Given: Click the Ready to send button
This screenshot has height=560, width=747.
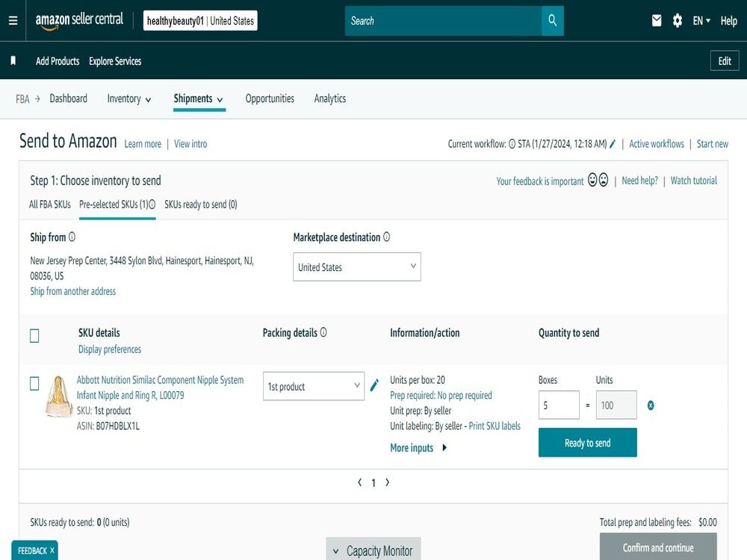Looking at the screenshot, I should pos(587,442).
